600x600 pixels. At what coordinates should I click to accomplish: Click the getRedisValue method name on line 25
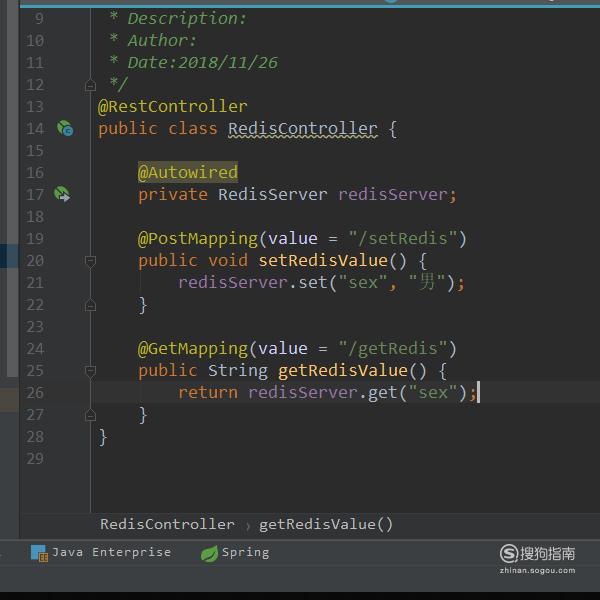[343, 370]
